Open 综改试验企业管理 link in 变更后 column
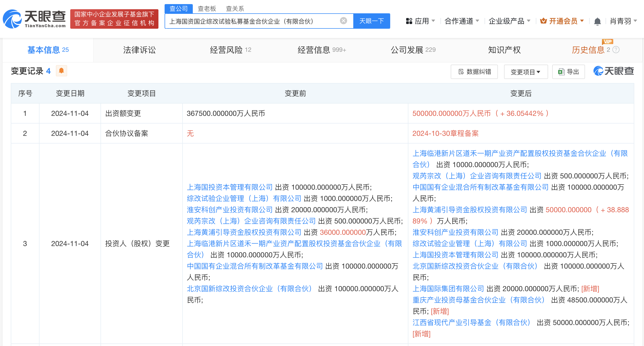 470,243
